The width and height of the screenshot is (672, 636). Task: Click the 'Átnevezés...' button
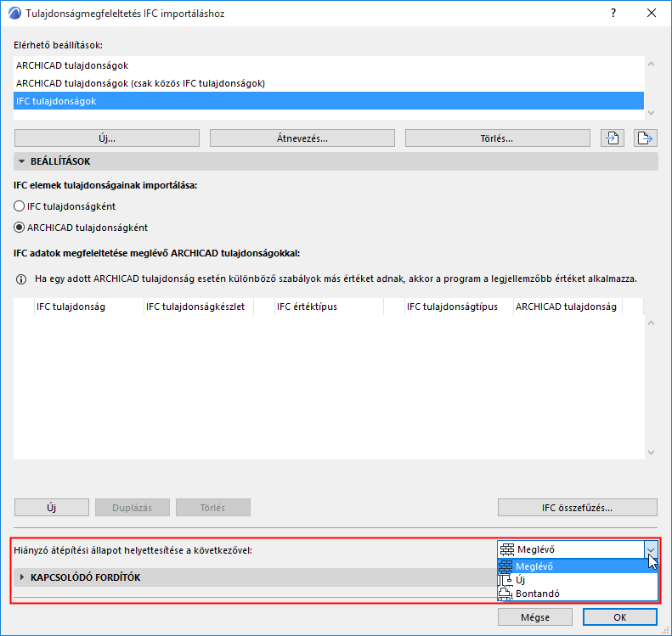[x=302, y=138]
